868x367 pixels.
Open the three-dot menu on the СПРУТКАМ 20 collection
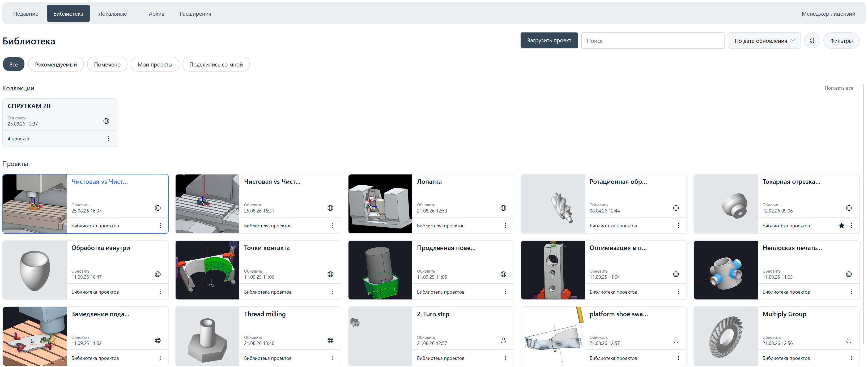click(x=108, y=139)
